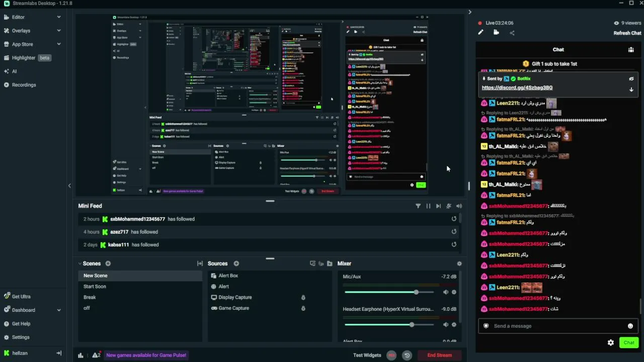Viewport: 644px width, 362px height.
Task: Click the camera icon in the live bar
Action: coord(496,33)
